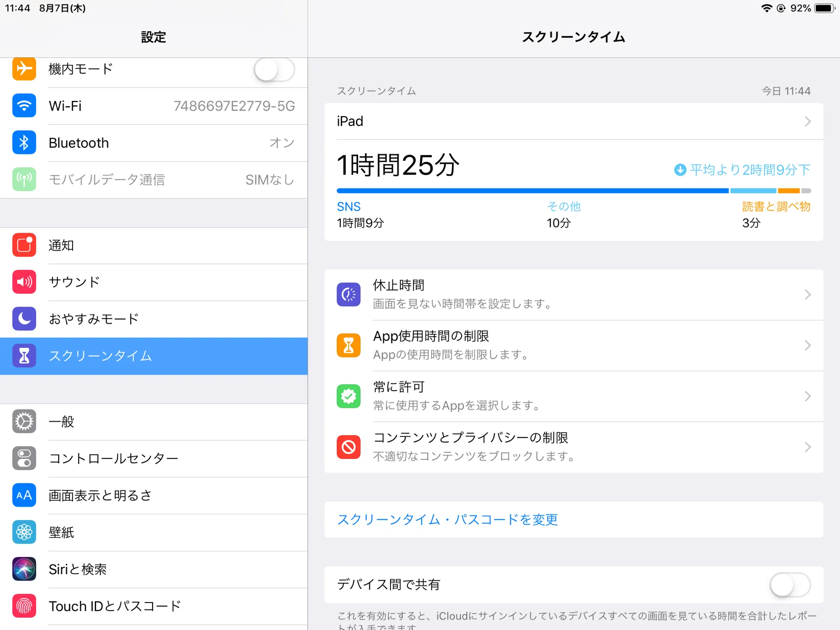This screenshot has width=840, height=630.
Task: Tap the blue SNS segment of usage bar
Action: (533, 191)
